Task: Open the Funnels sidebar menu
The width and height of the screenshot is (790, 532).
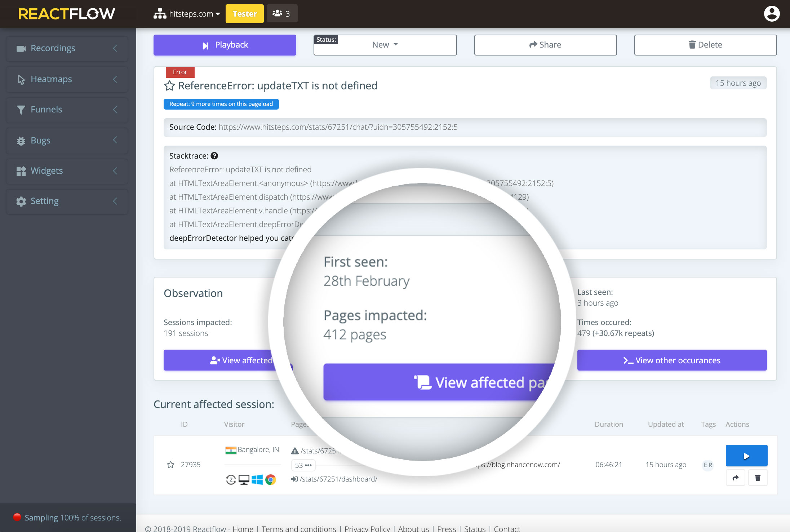Action: click(67, 110)
